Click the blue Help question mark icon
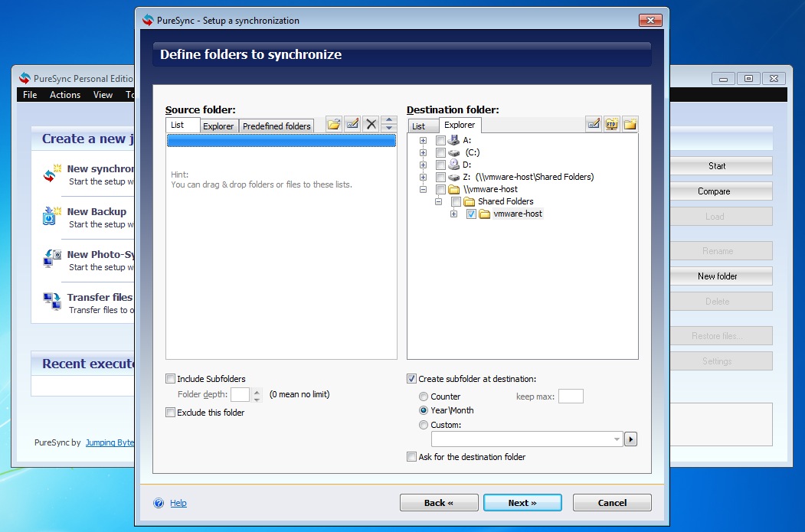The image size is (805, 532). click(159, 503)
